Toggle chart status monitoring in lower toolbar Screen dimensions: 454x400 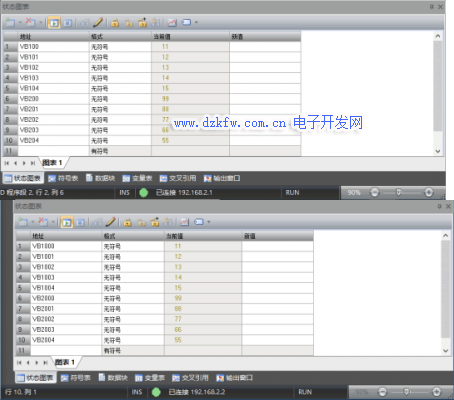pos(67,222)
